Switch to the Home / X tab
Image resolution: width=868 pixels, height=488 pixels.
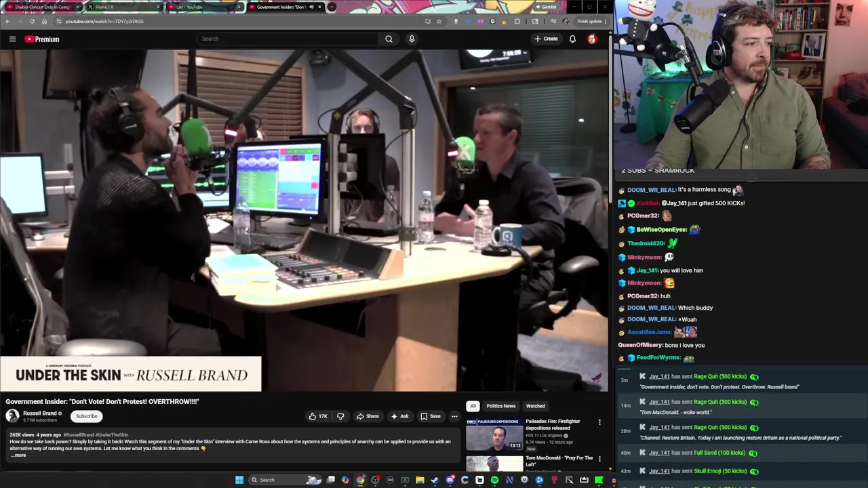click(x=123, y=7)
